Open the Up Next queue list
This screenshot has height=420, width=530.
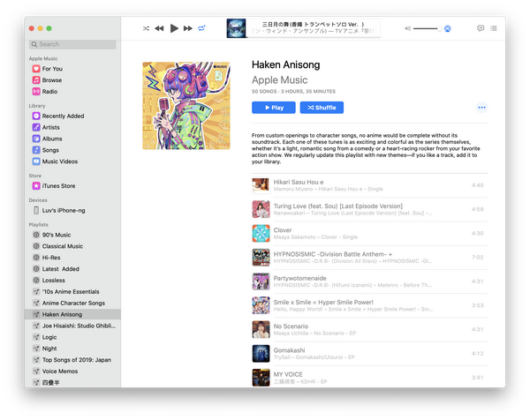[x=494, y=28]
